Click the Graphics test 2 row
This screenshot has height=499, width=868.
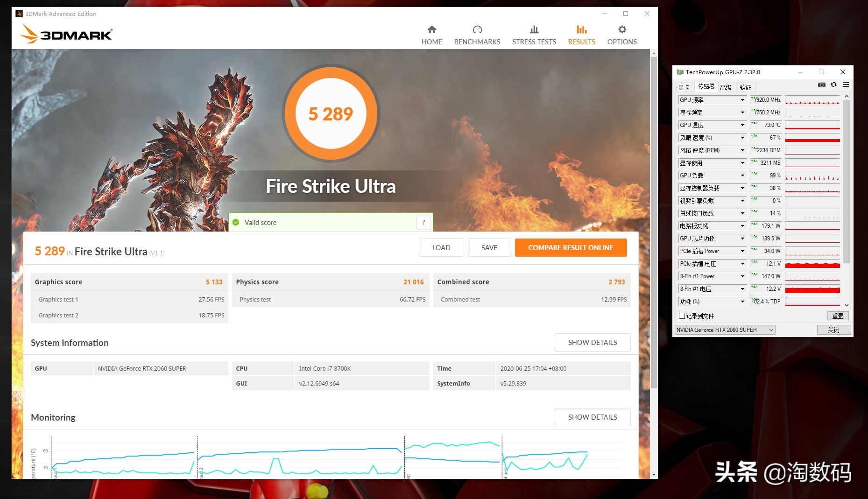[x=129, y=316]
